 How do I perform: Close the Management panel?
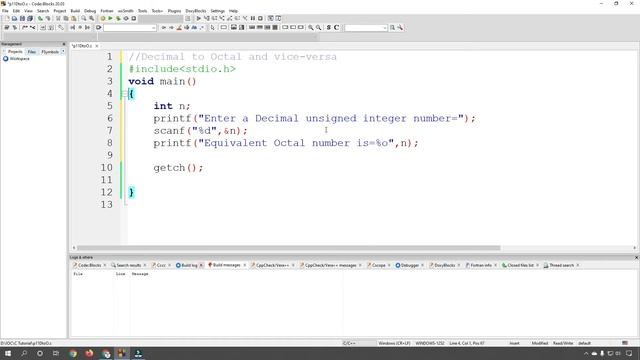[64, 44]
